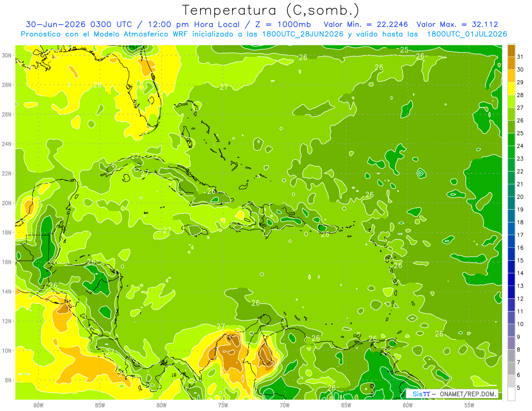
Task: Click legend value 5
Action: [x=519, y=388]
